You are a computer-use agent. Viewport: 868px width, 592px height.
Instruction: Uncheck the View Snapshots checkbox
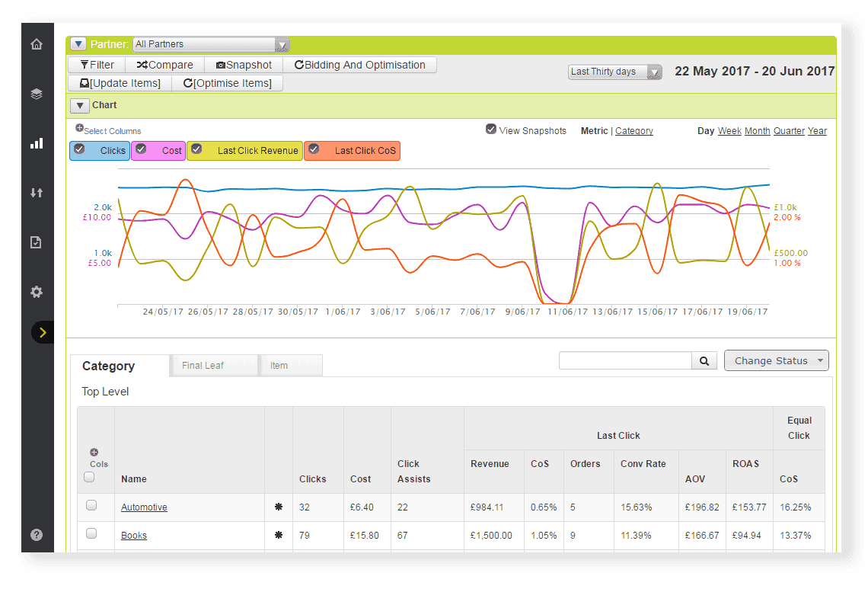(491, 129)
